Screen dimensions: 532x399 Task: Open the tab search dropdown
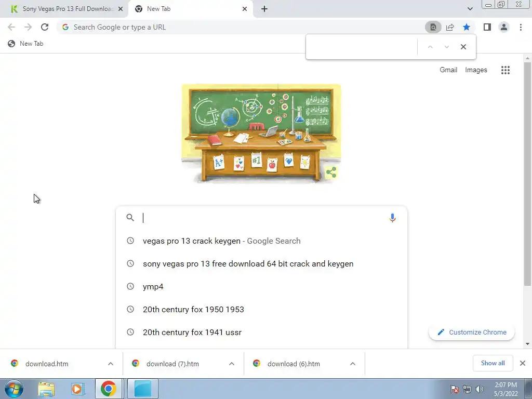point(470,9)
